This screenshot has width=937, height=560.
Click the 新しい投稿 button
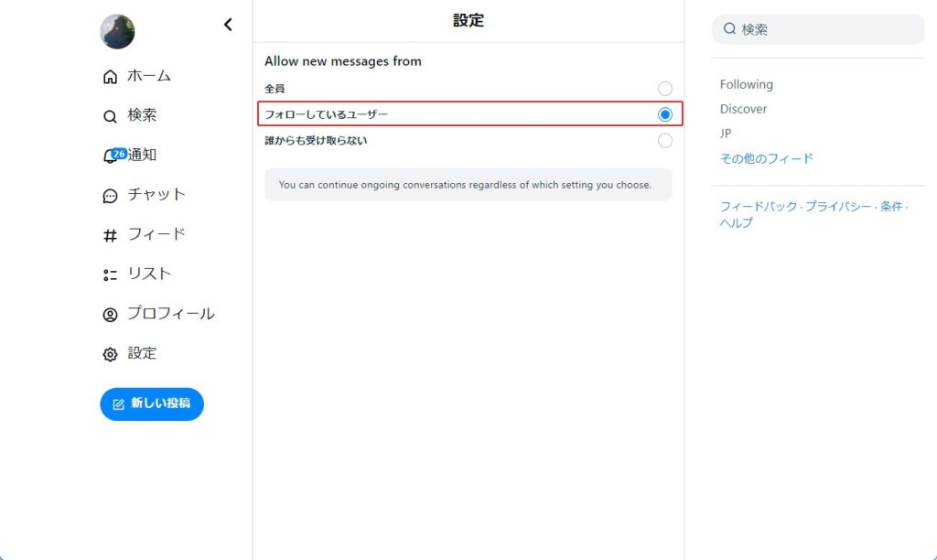(x=152, y=404)
